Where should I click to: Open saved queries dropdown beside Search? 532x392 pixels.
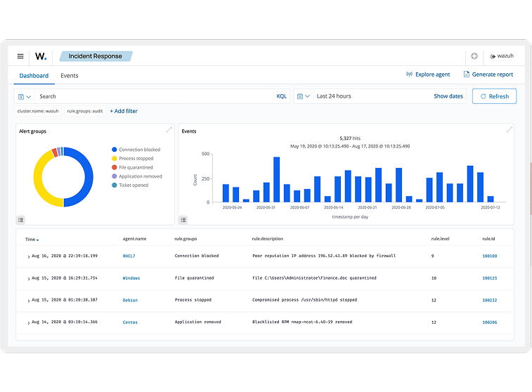(x=23, y=96)
